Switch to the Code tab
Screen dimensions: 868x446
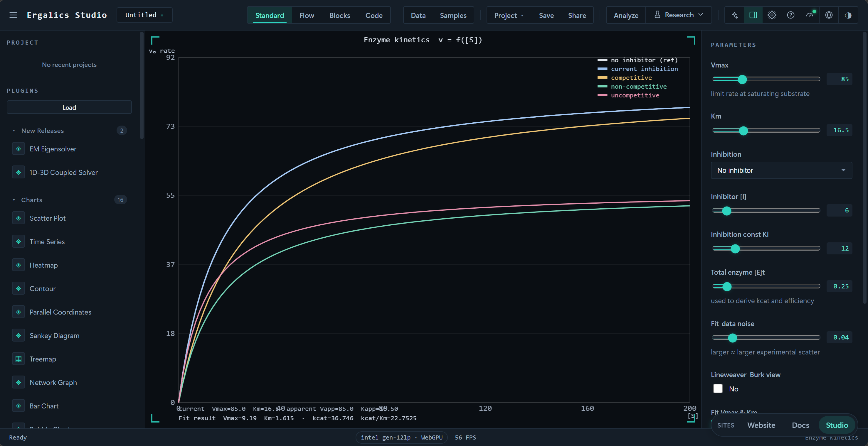point(374,16)
